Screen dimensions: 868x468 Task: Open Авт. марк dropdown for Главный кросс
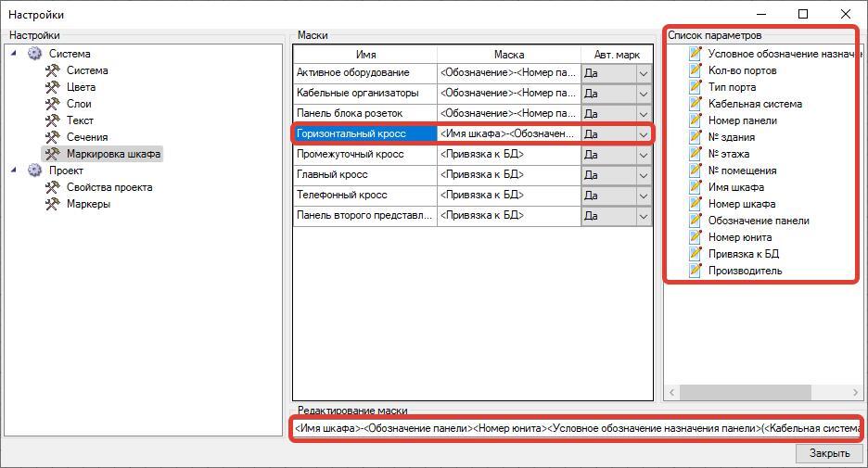tap(643, 175)
